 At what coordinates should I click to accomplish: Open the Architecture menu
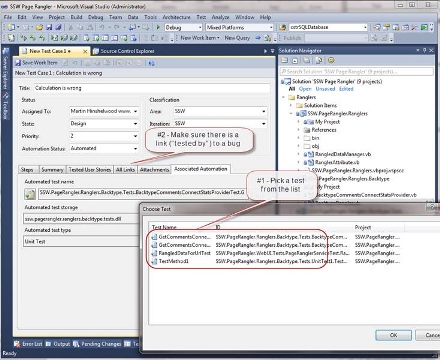coord(176,17)
